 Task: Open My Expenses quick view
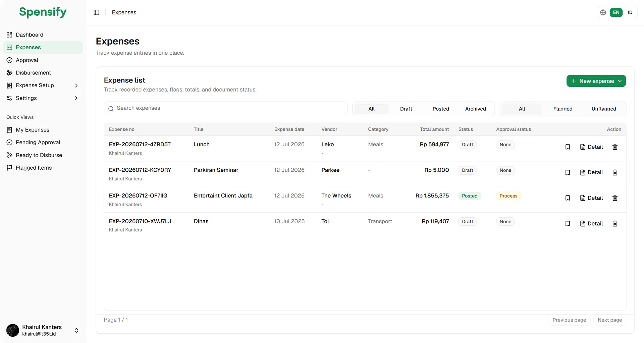pos(43,130)
